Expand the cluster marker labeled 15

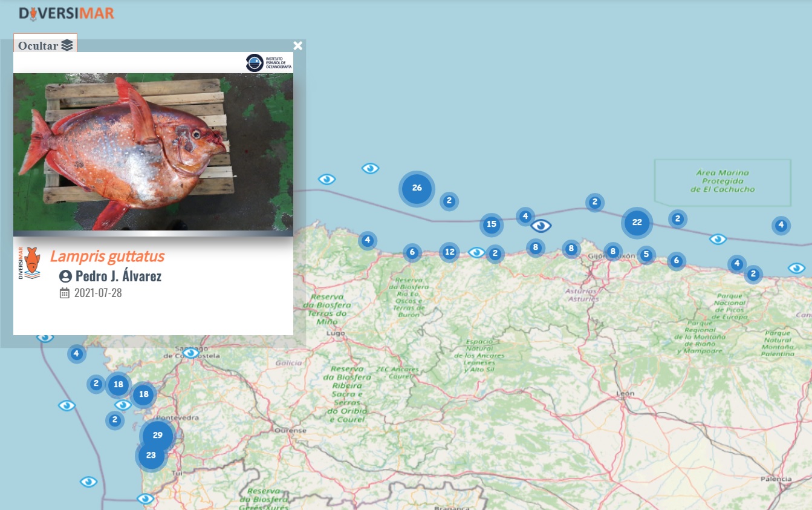click(492, 224)
